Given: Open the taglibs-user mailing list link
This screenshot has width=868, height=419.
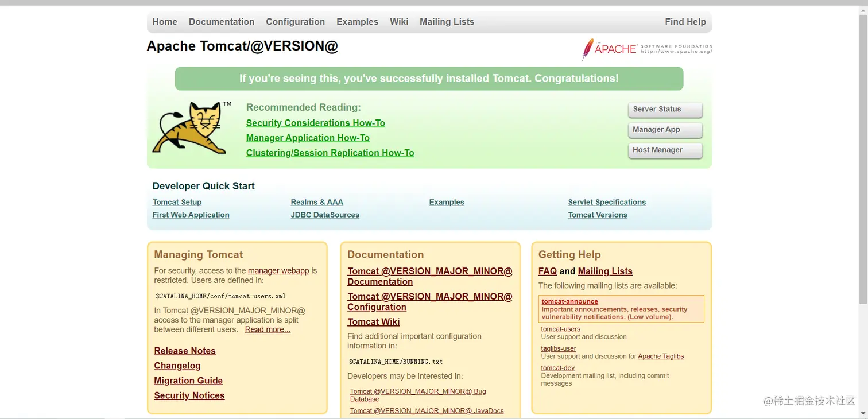Looking at the screenshot, I should point(559,348).
